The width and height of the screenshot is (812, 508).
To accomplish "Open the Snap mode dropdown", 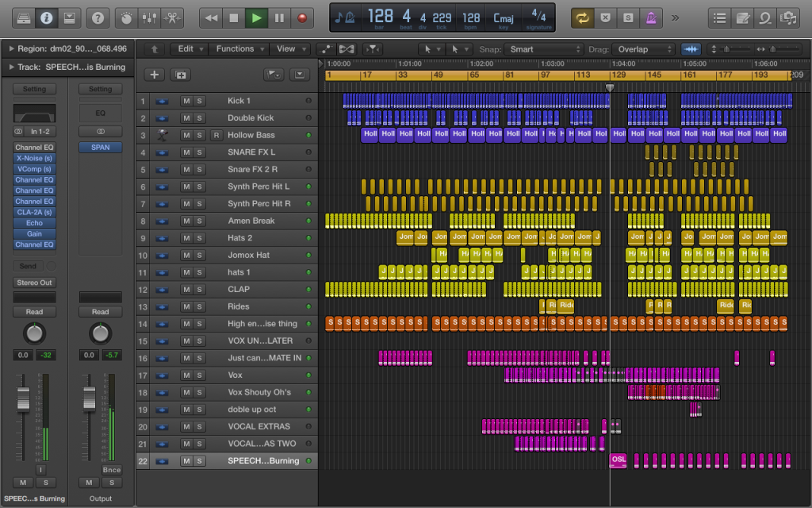I will pos(544,49).
